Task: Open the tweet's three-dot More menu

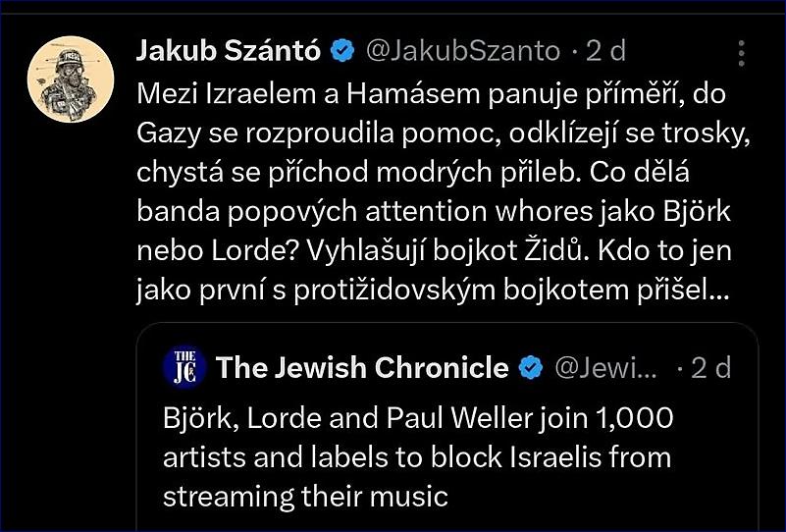Action: click(742, 53)
